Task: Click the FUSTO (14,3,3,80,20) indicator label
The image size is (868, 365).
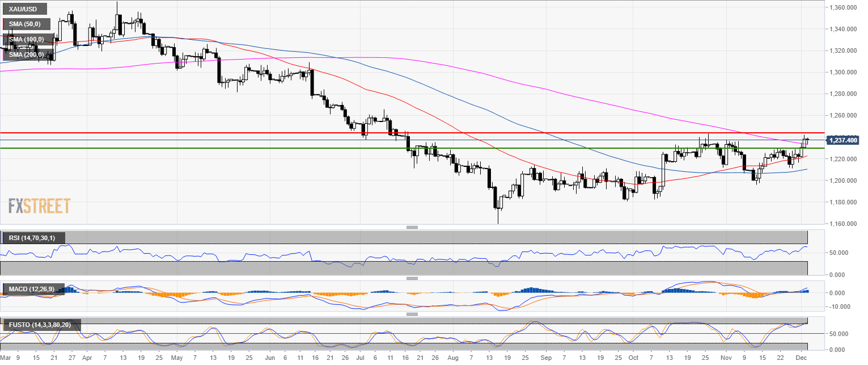Action: pos(41,325)
